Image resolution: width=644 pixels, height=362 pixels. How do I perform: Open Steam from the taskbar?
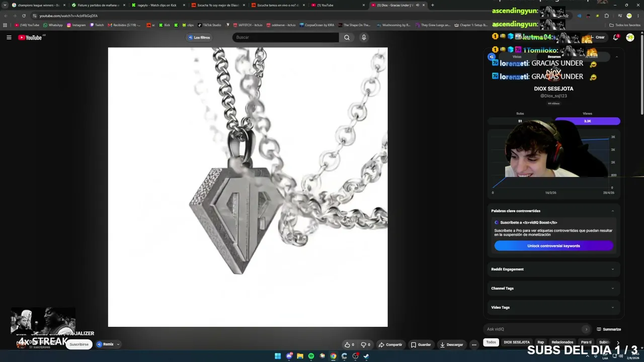click(x=366, y=356)
